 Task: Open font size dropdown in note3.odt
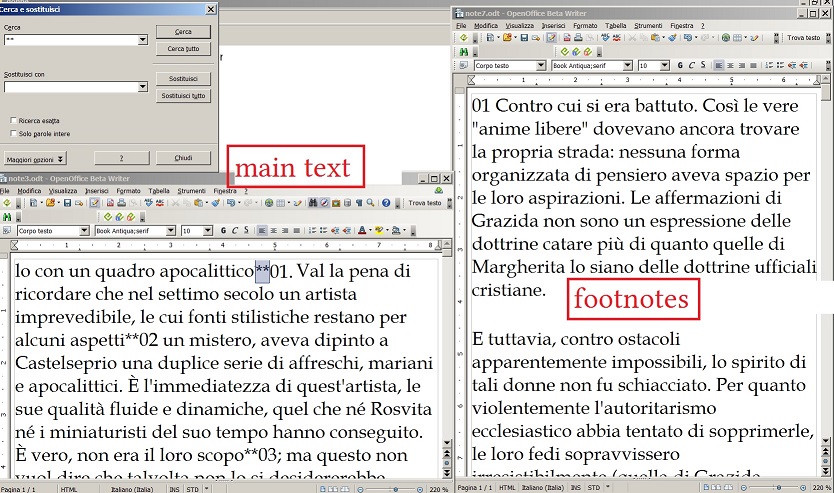point(207,230)
